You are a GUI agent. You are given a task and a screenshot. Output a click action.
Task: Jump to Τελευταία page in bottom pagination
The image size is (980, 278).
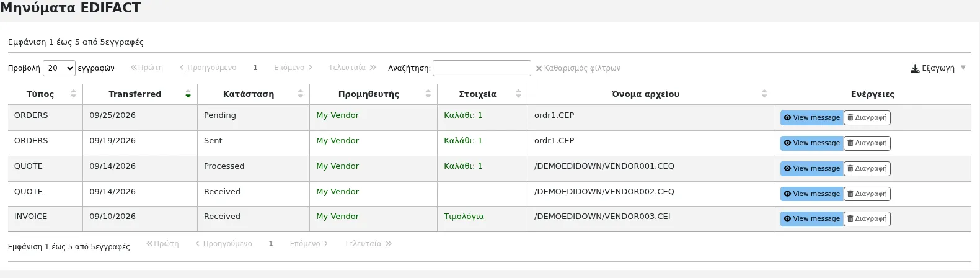tap(368, 244)
